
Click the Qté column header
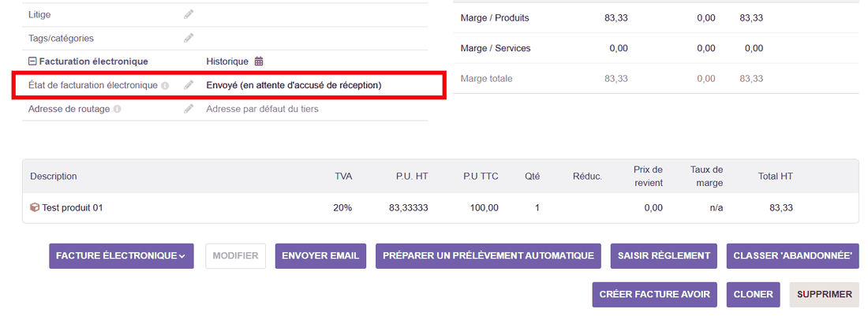(533, 177)
